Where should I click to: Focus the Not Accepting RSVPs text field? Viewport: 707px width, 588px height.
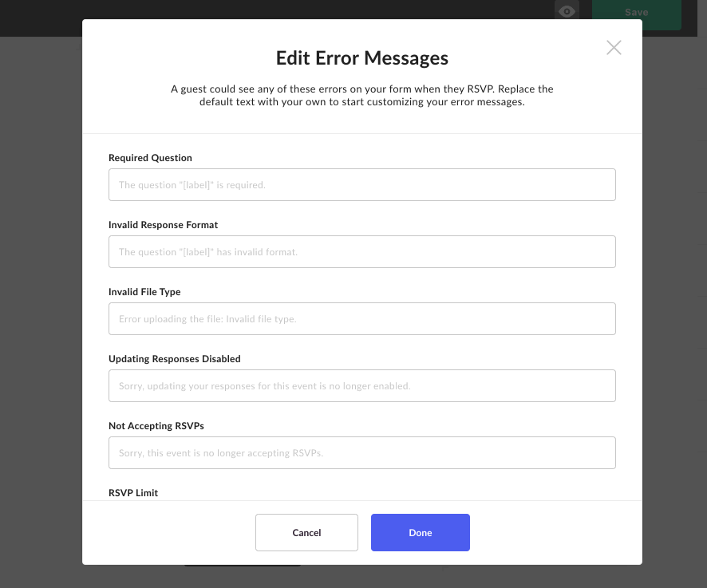[x=362, y=452]
